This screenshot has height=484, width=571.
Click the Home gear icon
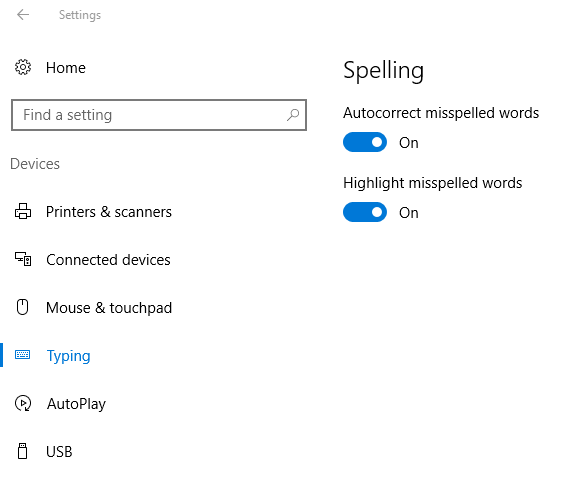(23, 67)
